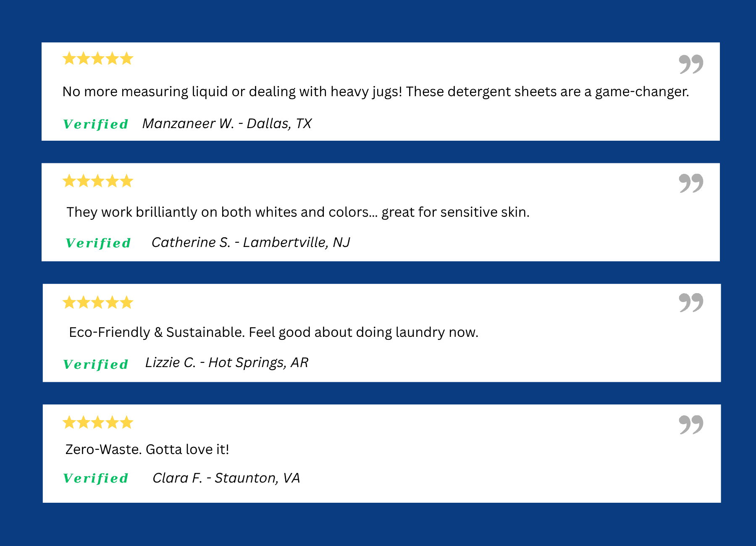Screen dimensions: 756x546
Task: Click the star rating on Catherine S.'s review
Action: [98, 181]
